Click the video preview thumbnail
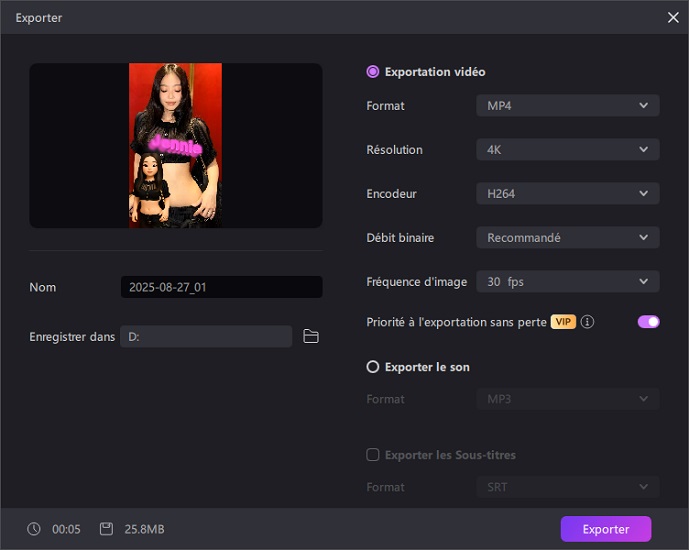 tap(176, 145)
